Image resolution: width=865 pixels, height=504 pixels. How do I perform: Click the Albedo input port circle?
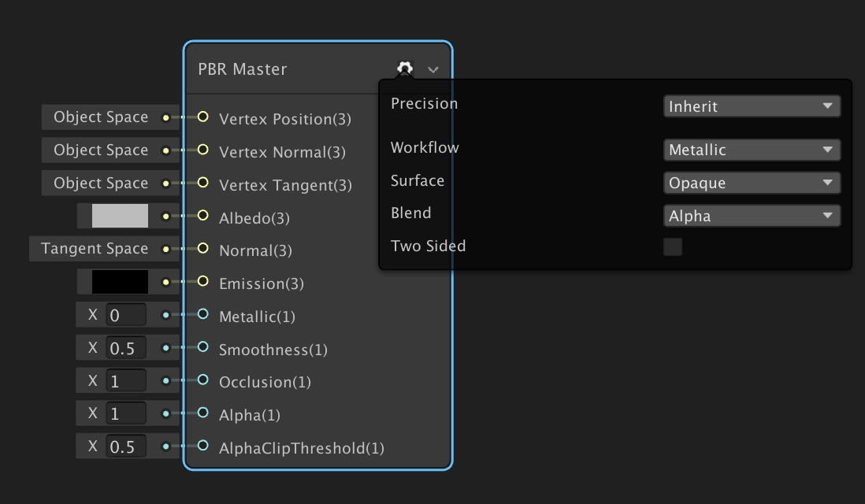202,216
